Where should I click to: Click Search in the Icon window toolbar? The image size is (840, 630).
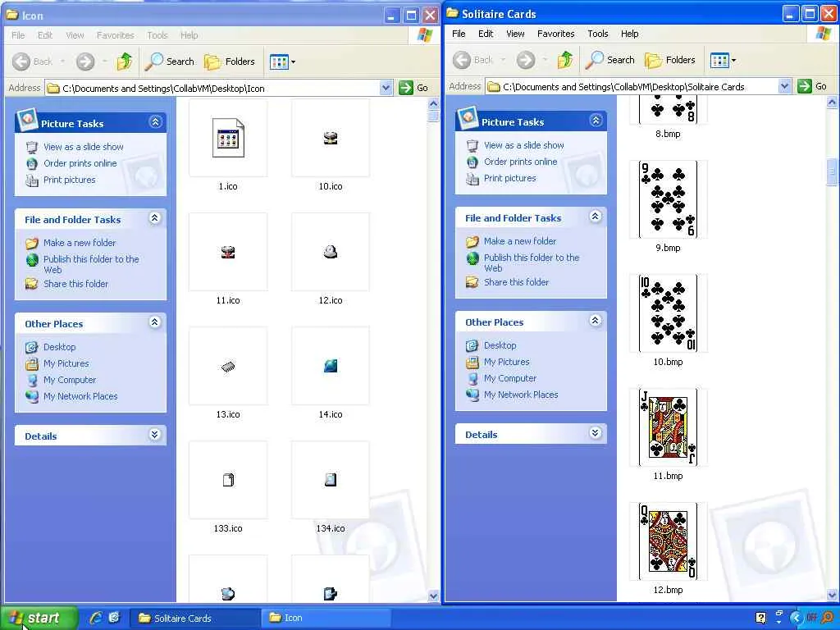[170, 62]
